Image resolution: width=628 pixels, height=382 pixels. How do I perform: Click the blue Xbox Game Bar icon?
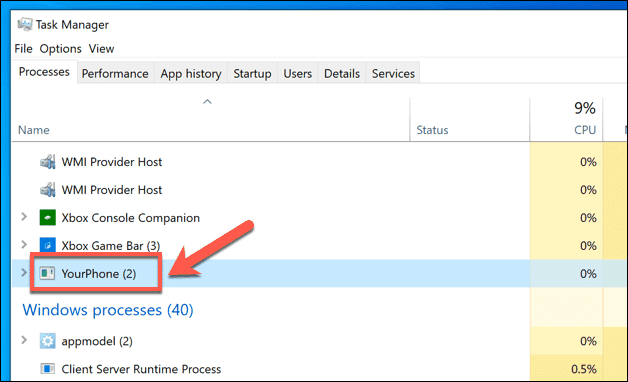48,245
